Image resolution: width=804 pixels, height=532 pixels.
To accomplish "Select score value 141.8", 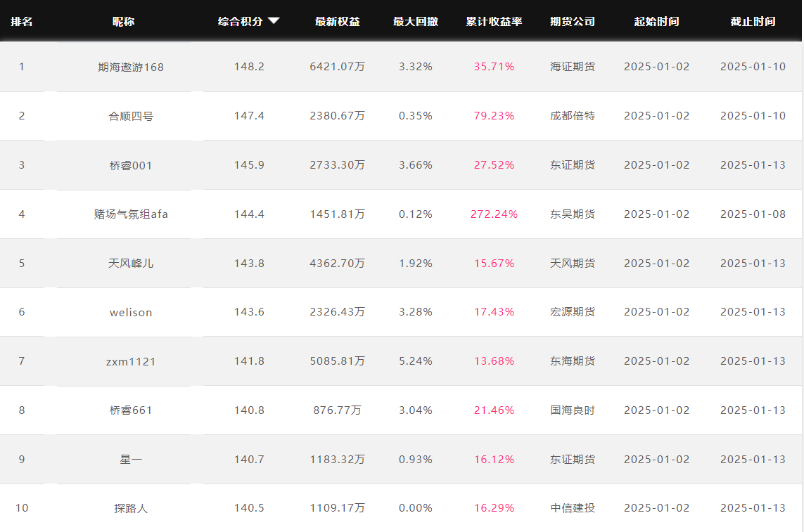I will tap(249, 361).
